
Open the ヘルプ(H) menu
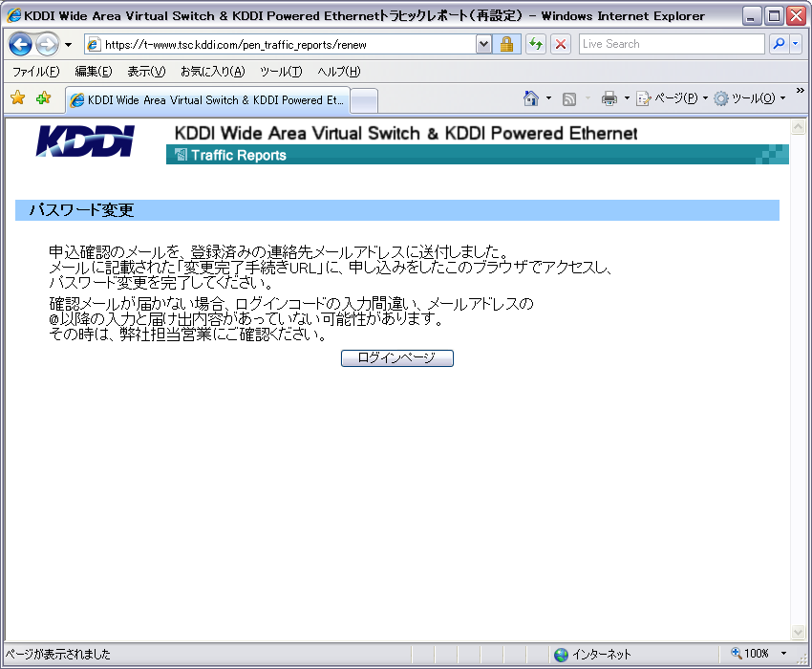click(x=339, y=72)
